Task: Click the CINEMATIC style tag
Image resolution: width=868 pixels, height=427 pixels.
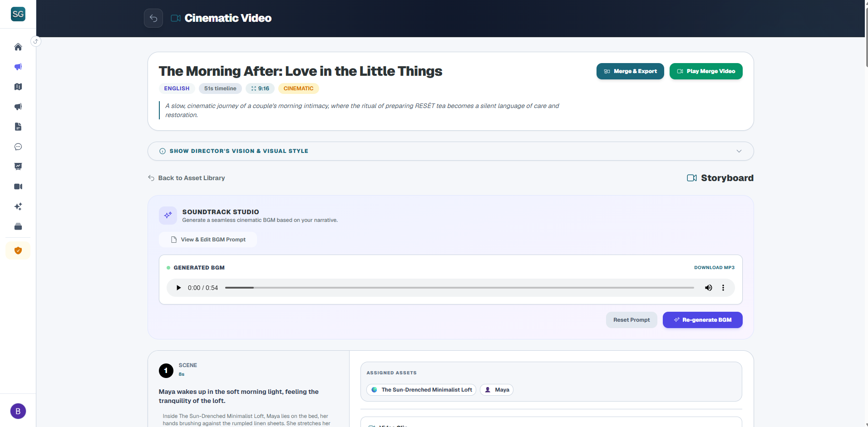Action: pyautogui.click(x=298, y=88)
